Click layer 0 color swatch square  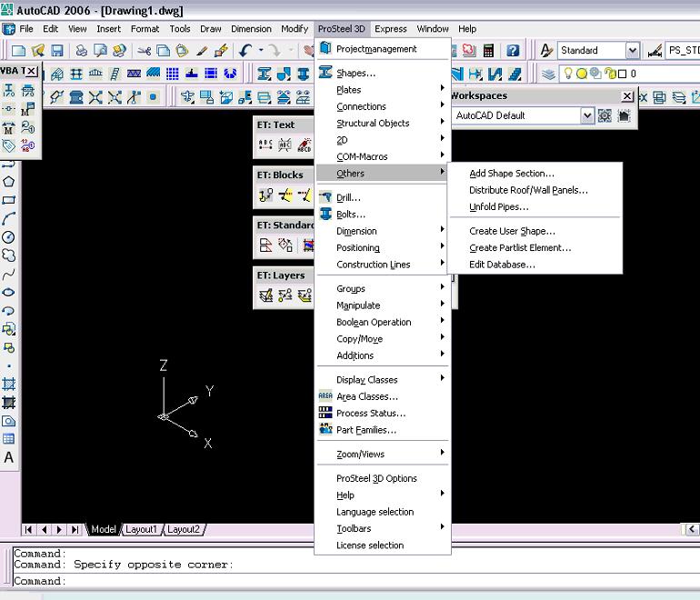[623, 74]
